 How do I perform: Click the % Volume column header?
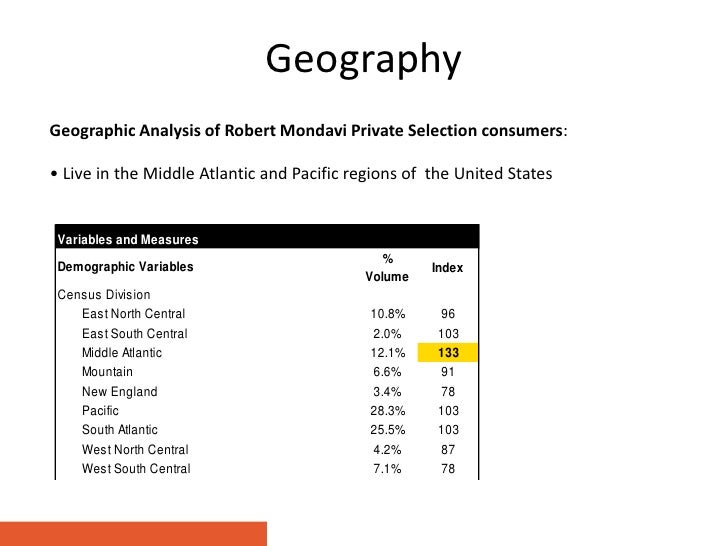(387, 268)
